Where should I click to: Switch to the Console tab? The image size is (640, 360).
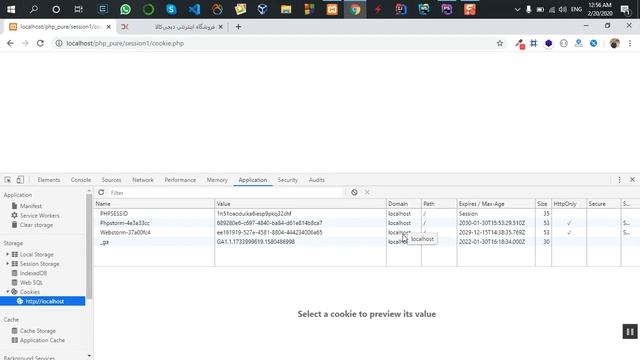81,180
